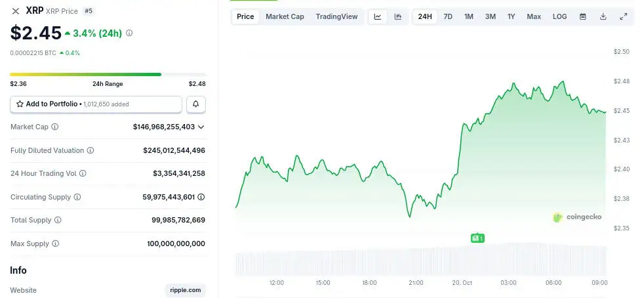Image resolution: width=644 pixels, height=298 pixels.
Task: Expand the chart to fullscreen
Action: [x=623, y=16]
